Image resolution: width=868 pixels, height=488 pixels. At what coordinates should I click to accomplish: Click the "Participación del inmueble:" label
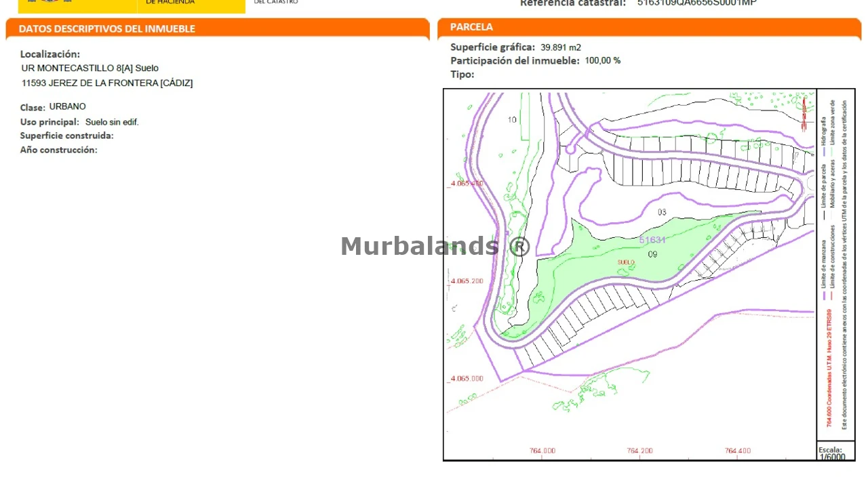(515, 60)
